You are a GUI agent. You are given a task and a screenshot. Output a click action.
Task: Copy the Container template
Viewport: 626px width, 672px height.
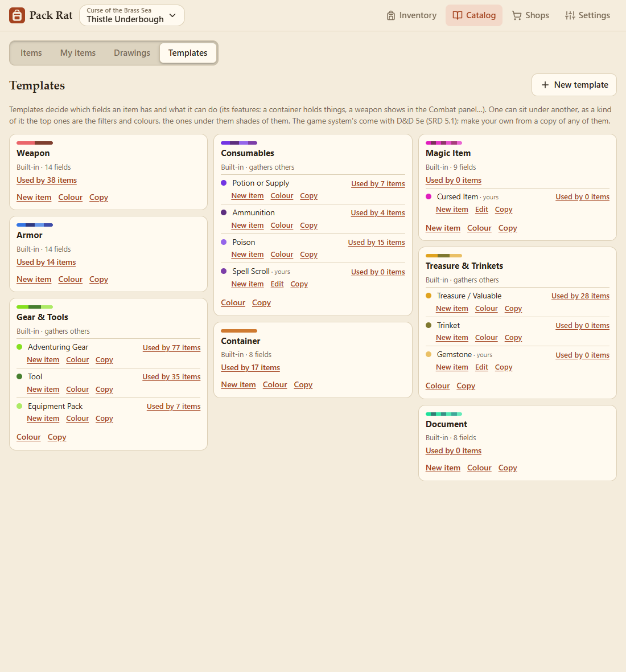click(303, 385)
